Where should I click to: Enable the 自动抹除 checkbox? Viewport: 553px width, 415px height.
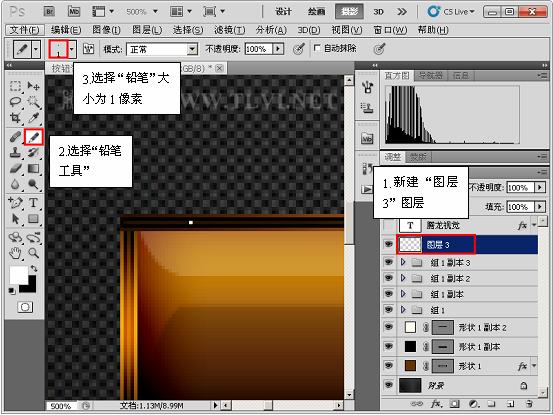coord(317,48)
